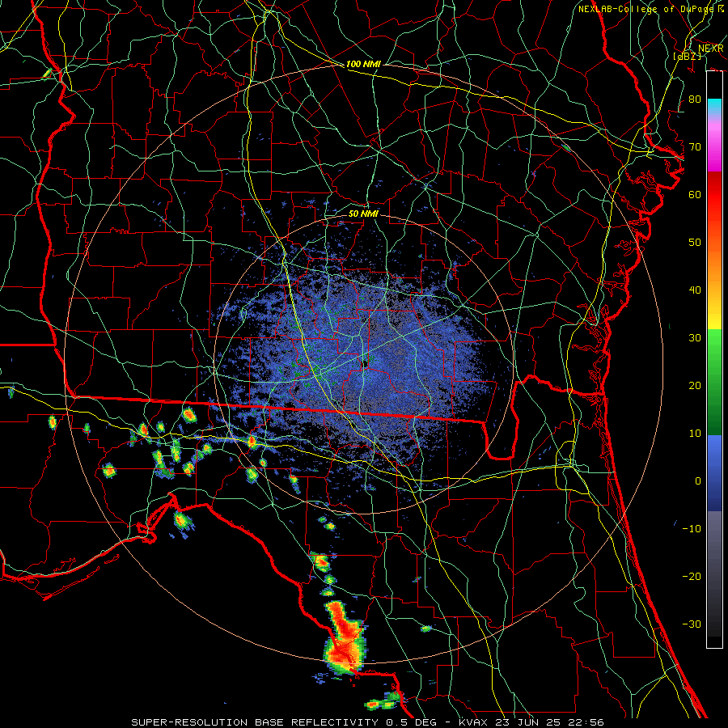Viewport: 728px width, 728px height.
Task: Click the "[dBZ]" unit label
Action: [x=687, y=56]
